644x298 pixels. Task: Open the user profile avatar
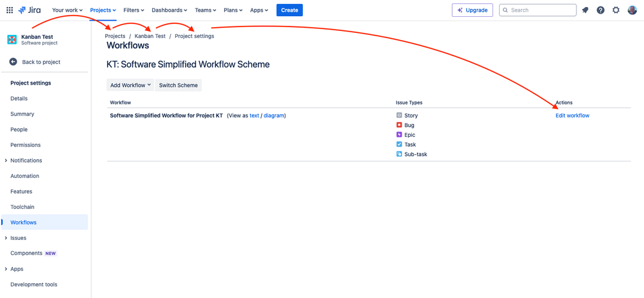click(x=632, y=10)
